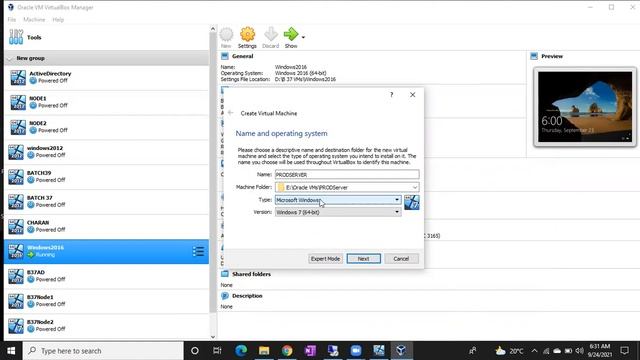Click the back arrow in the dialog
The height and width of the screenshot is (360, 640).
pos(231,113)
